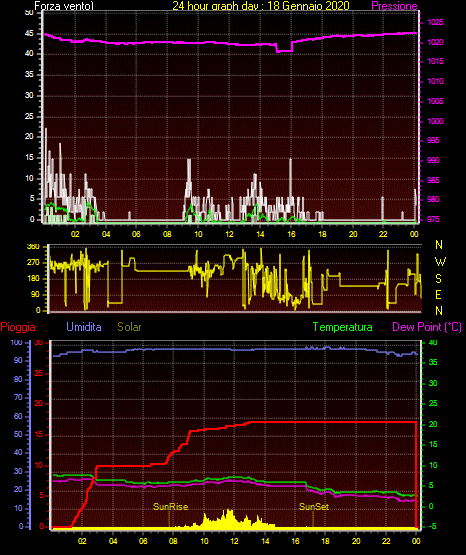Image resolution: width=466 pixels, height=555 pixels.
Task: Click the W wind direction label
Action: click(440, 262)
